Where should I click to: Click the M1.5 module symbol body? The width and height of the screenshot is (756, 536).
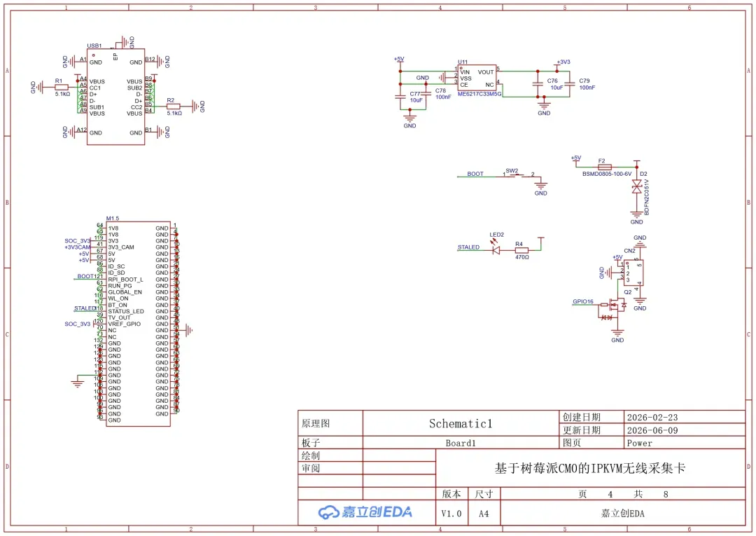click(138, 324)
